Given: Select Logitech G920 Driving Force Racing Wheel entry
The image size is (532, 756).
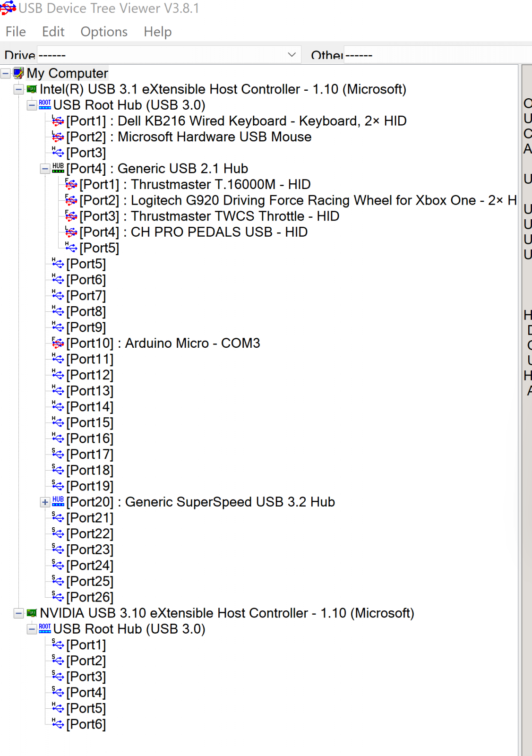Looking at the screenshot, I should (298, 200).
